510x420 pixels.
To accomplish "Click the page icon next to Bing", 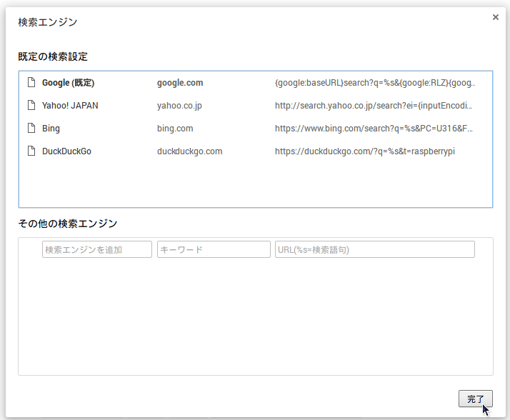I will pyautogui.click(x=31, y=129).
